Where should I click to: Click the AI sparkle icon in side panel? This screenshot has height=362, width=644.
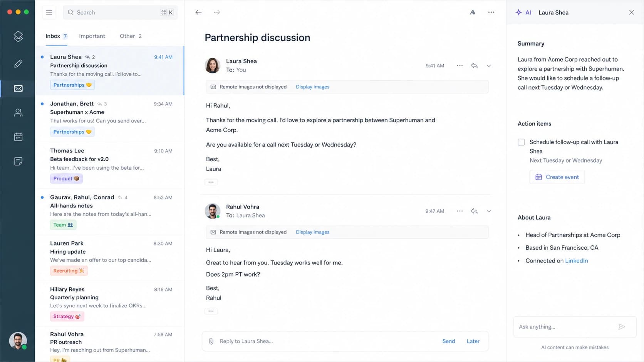point(519,12)
